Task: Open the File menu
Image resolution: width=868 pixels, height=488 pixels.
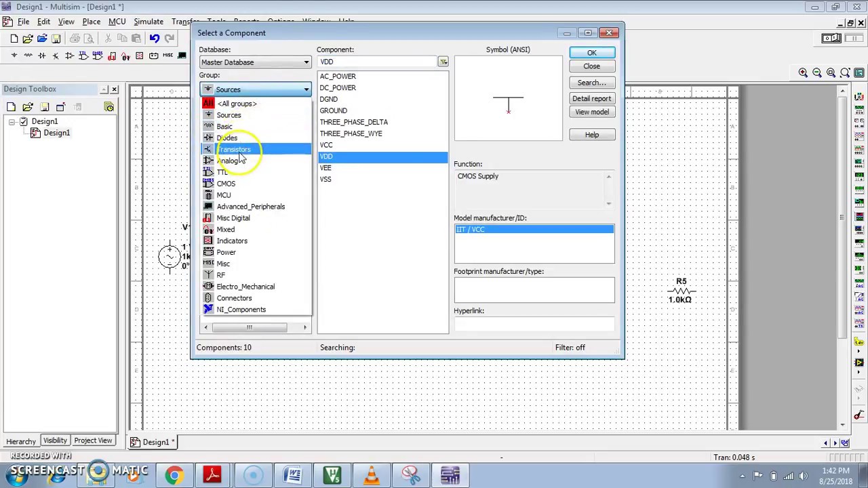Action: point(23,22)
